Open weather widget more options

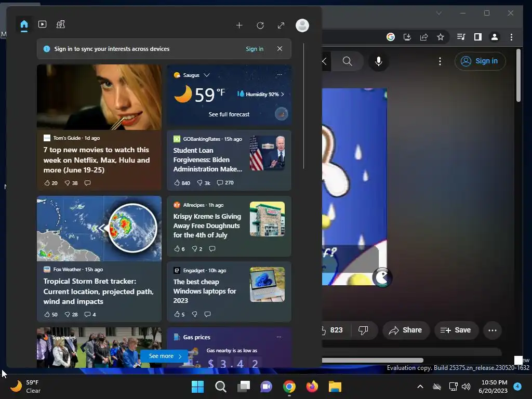tap(280, 74)
